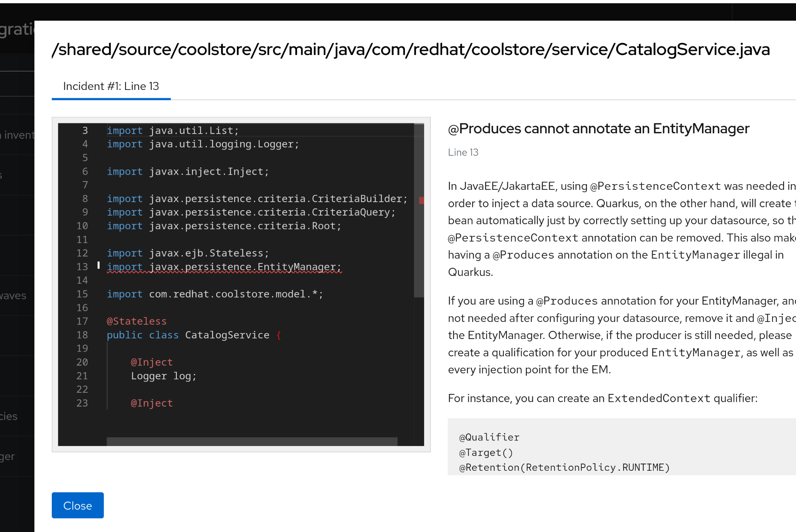
Task: Click the CatalogService class name in code
Action: (227, 335)
